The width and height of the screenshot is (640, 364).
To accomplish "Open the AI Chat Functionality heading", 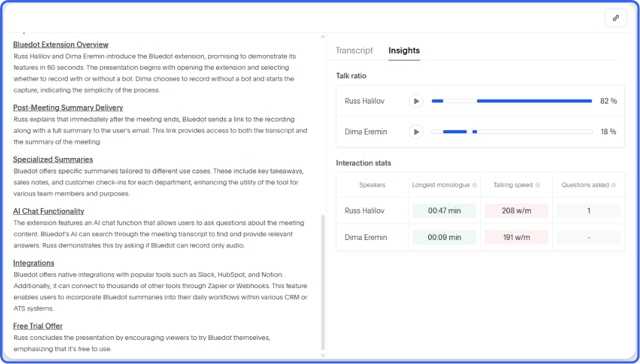I will point(49,212).
